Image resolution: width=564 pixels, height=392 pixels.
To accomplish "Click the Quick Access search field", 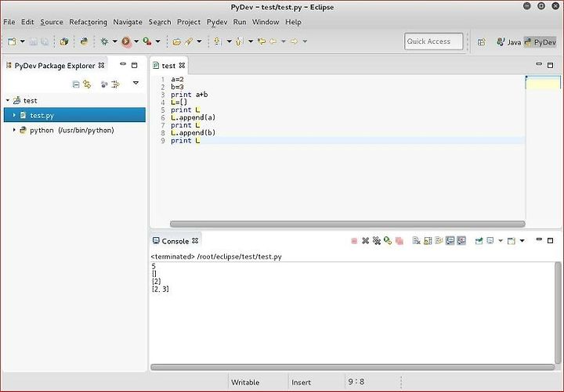I will pos(433,41).
